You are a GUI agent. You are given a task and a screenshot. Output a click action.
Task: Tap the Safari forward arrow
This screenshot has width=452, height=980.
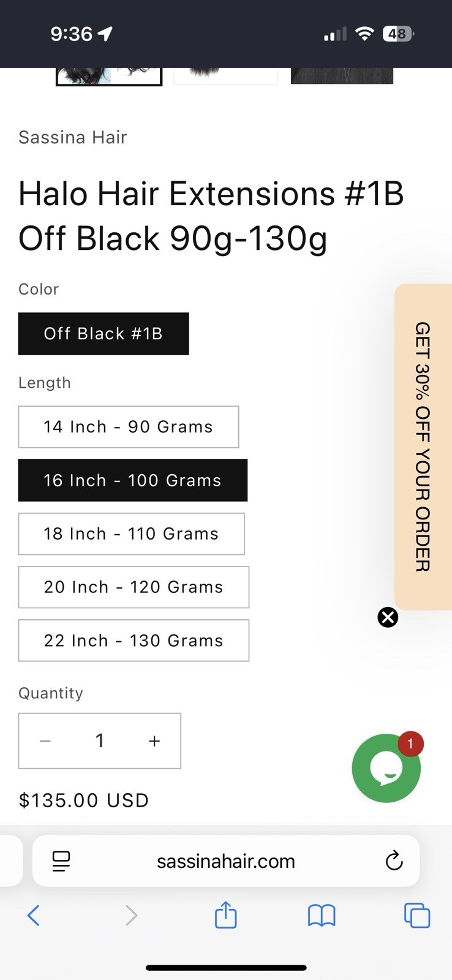click(x=130, y=916)
